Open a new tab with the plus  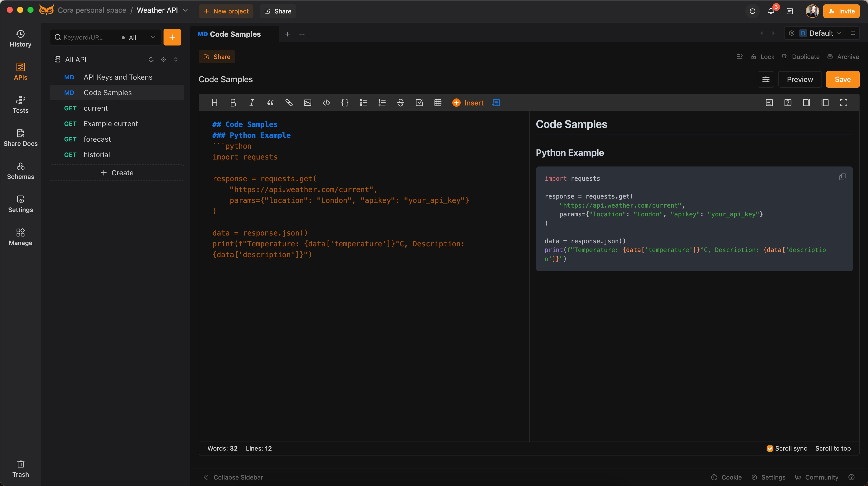pyautogui.click(x=288, y=34)
